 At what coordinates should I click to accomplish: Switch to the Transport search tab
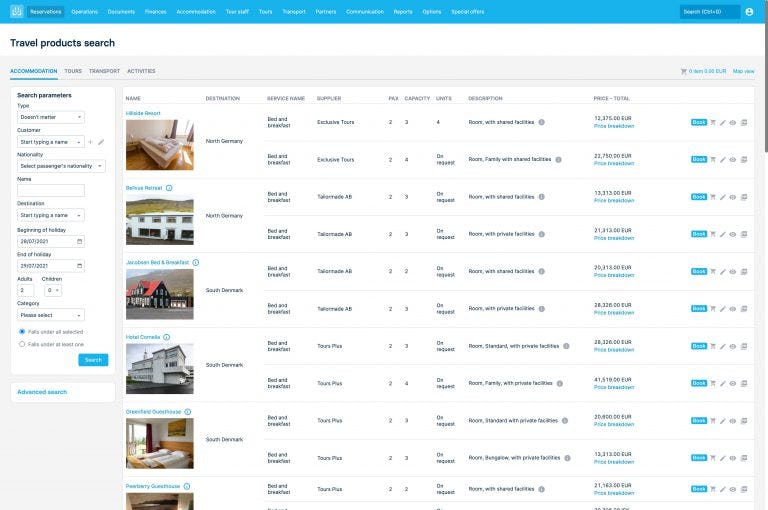(x=104, y=71)
